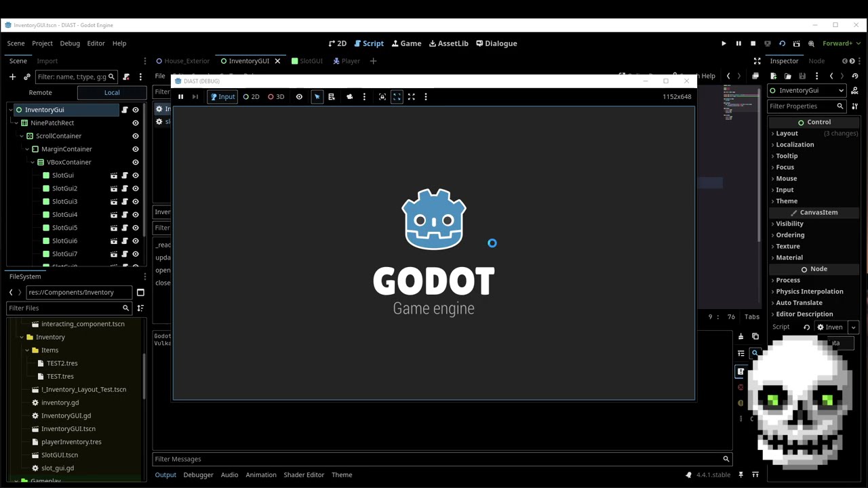The height and width of the screenshot is (488, 868).
Task: Open the documentation icon beside InventoryGui selector
Action: click(855, 91)
